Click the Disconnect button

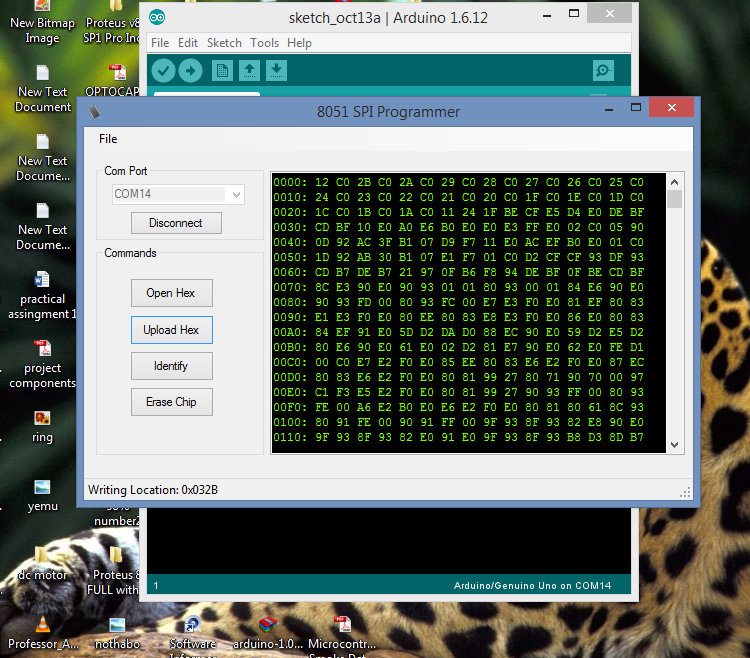(176, 223)
